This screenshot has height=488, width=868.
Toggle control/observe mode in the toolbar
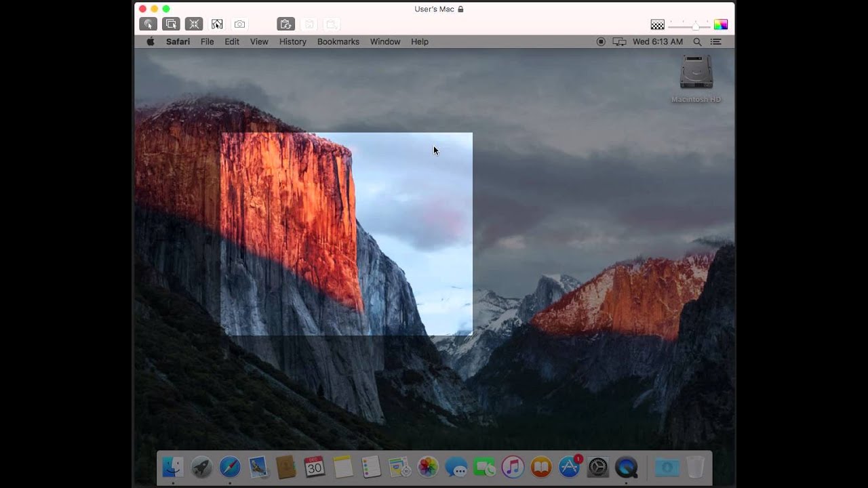(149, 24)
